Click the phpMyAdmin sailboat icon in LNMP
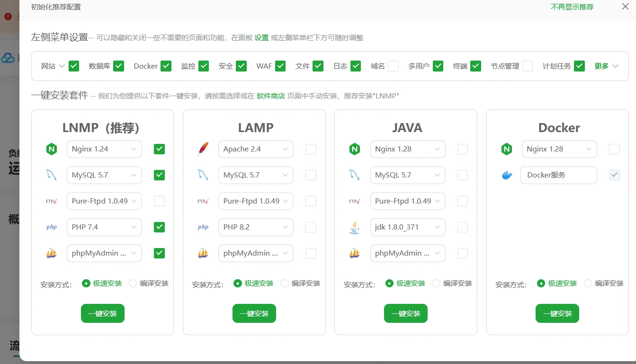Screen dimensions: 636x364 [x=51, y=253]
